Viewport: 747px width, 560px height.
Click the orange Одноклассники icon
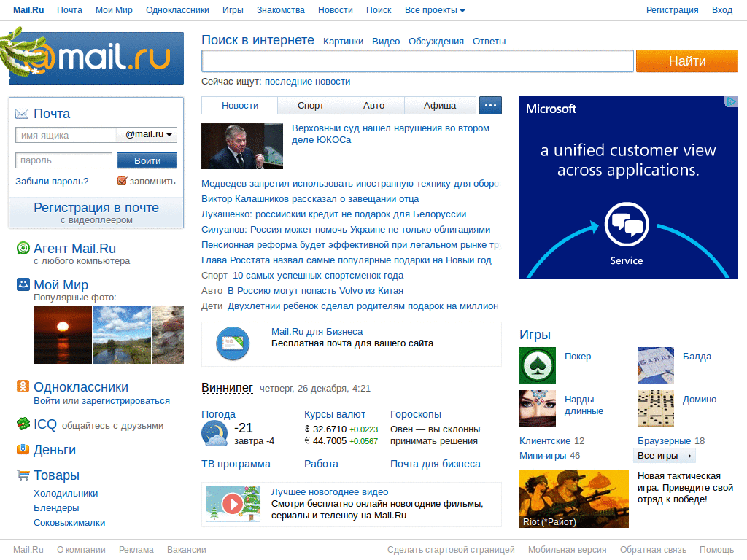tap(23, 386)
